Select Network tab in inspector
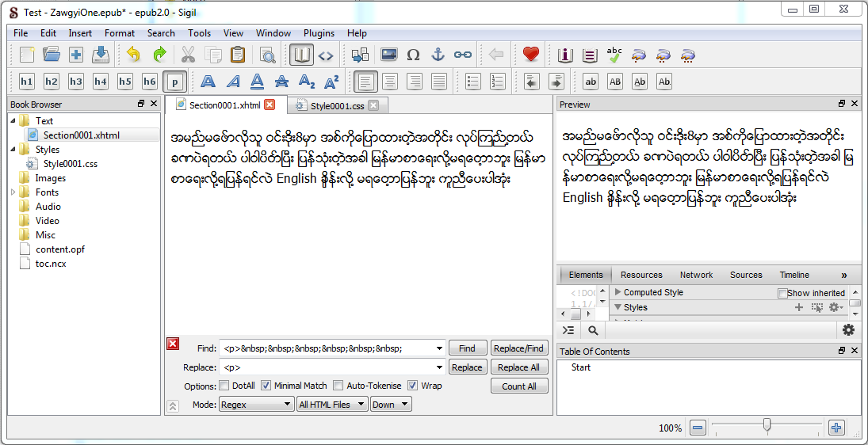 (697, 275)
